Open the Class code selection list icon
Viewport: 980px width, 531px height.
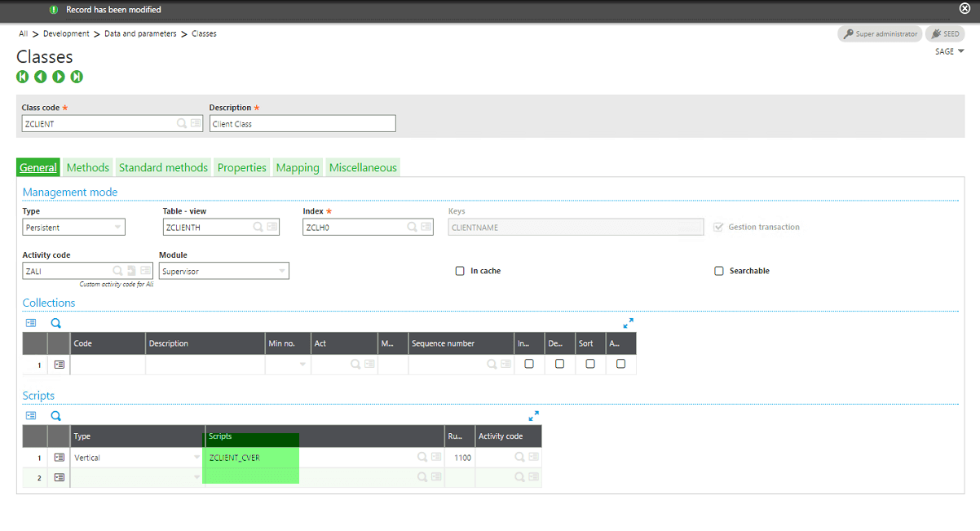tap(196, 124)
